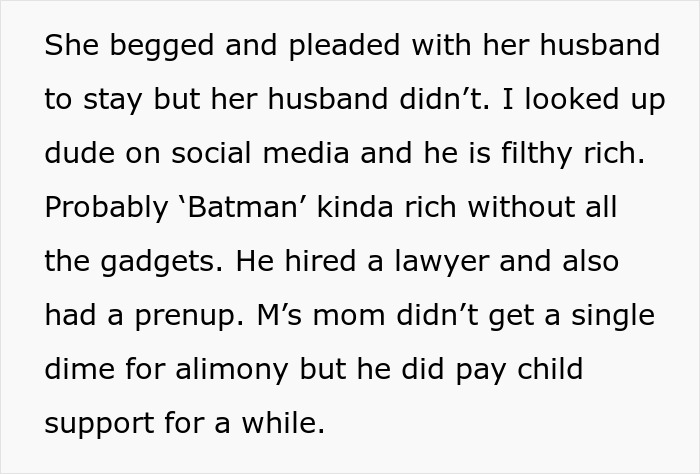
Task: Click the word "begged" in the first line
Action: [x=146, y=46]
